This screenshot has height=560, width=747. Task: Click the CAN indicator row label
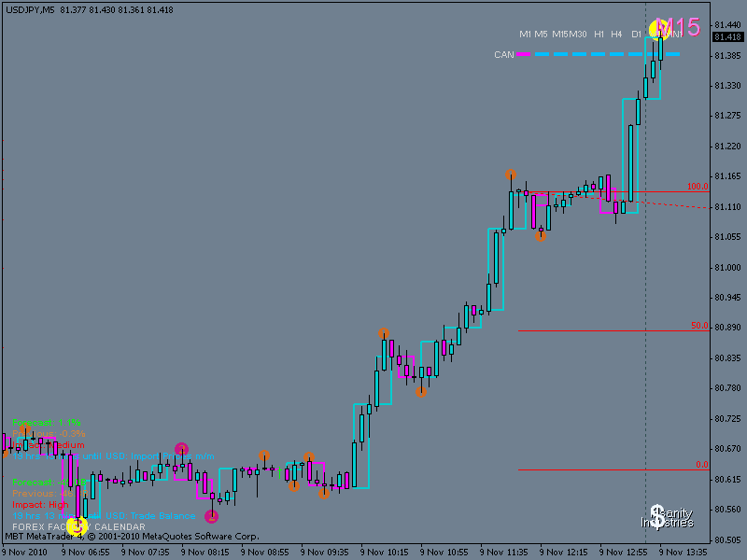[x=504, y=55]
